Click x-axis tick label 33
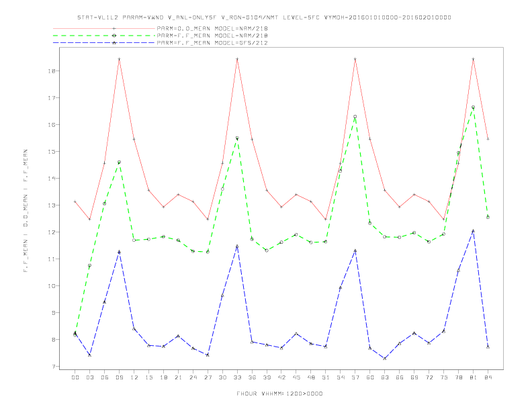Image resolution: width=532 pixels, height=411 pixels. [x=237, y=377]
